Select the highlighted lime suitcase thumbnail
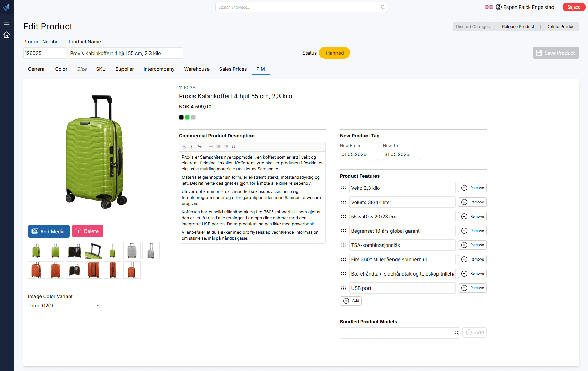Image resolution: width=588 pixels, height=371 pixels. (x=36, y=251)
